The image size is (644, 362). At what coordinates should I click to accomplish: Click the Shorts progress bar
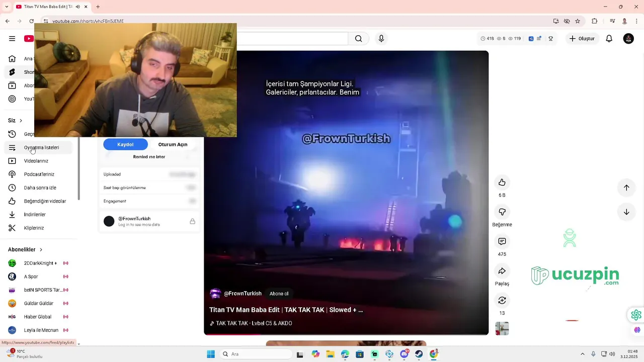pos(346,334)
